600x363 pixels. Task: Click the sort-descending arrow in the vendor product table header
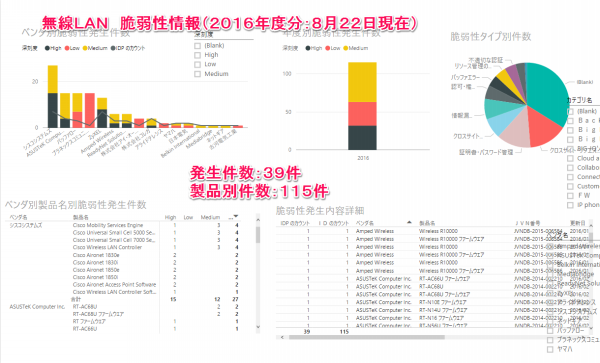tap(236, 216)
